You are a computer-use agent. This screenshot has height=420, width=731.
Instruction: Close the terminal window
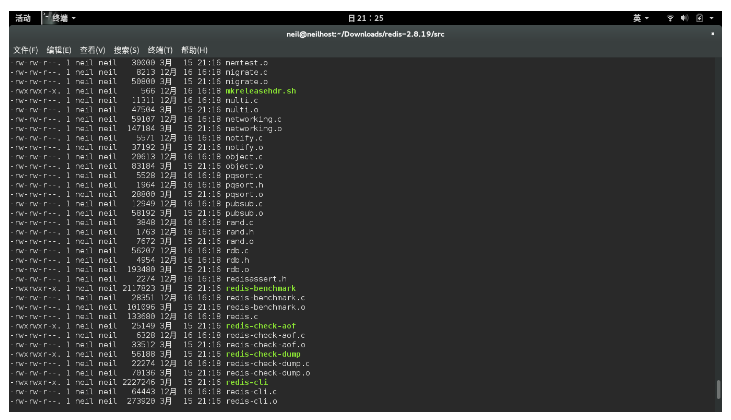click(713, 34)
